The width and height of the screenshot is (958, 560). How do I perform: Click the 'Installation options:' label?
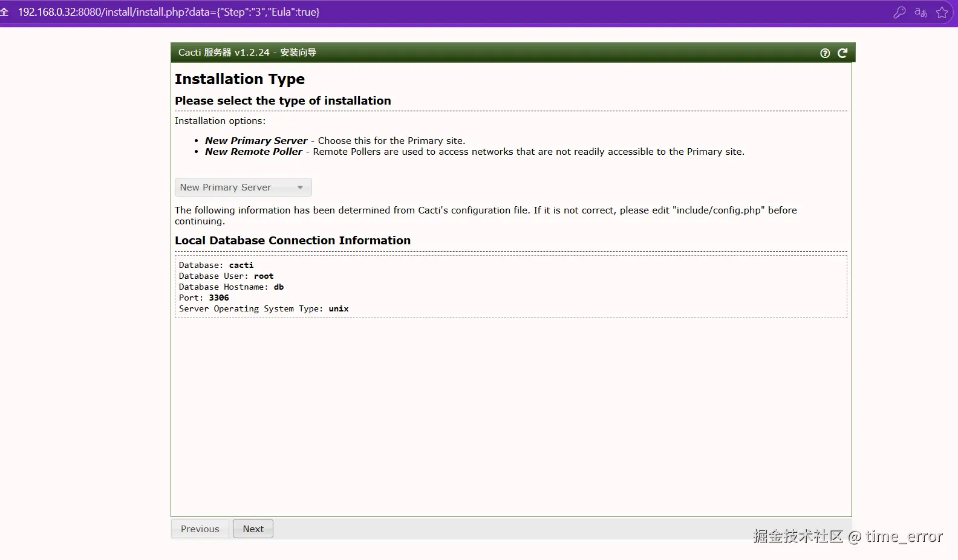220,121
